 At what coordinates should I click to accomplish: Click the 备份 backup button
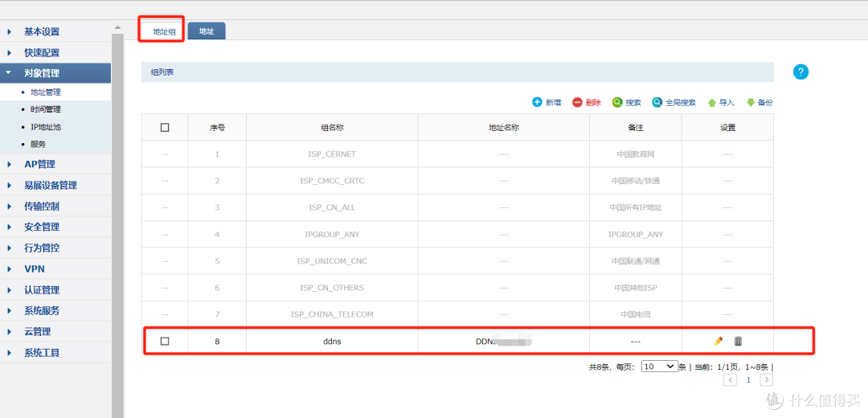pyautogui.click(x=759, y=102)
